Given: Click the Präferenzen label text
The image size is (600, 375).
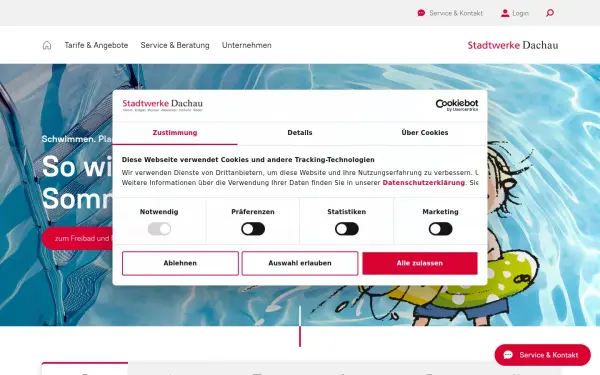Looking at the screenshot, I should click(x=253, y=212).
